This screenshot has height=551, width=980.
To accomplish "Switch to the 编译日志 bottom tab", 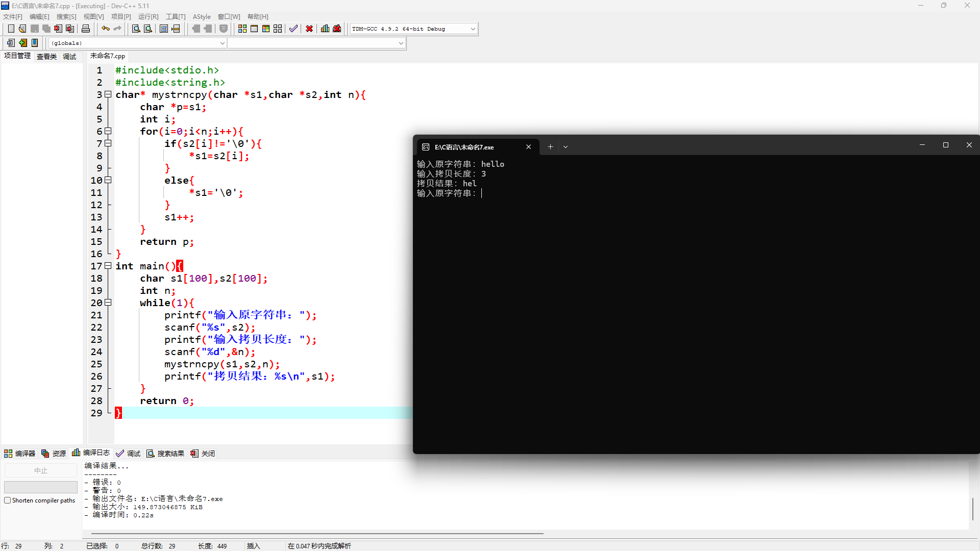I will 91,453.
